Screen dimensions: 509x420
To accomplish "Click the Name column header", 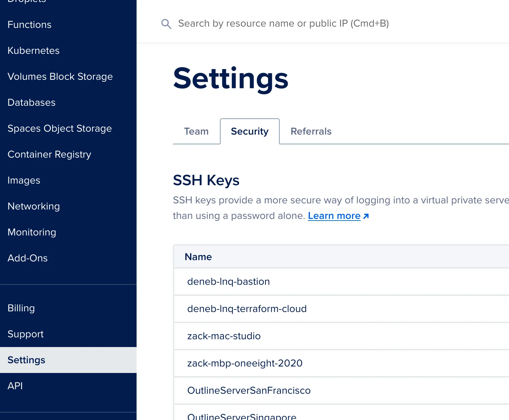I will [198, 257].
